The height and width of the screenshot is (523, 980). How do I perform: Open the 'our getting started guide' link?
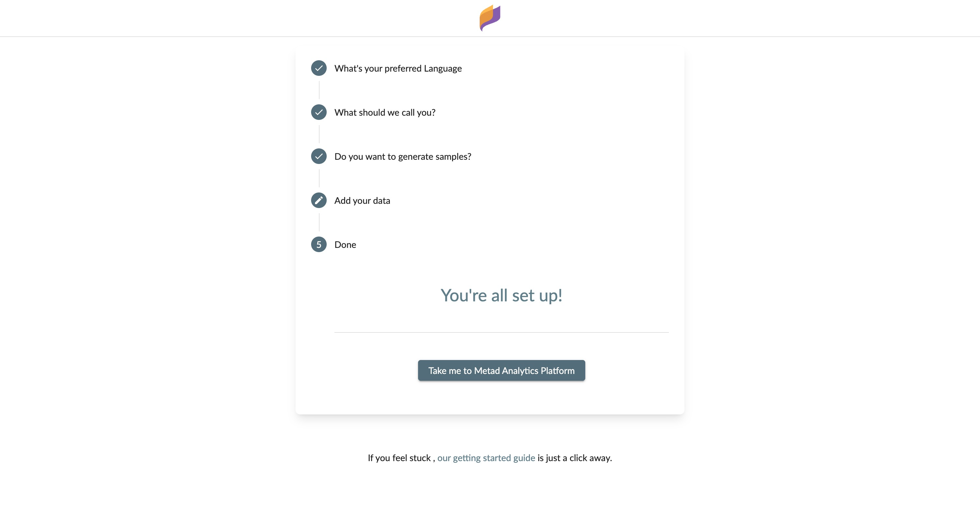coord(486,458)
